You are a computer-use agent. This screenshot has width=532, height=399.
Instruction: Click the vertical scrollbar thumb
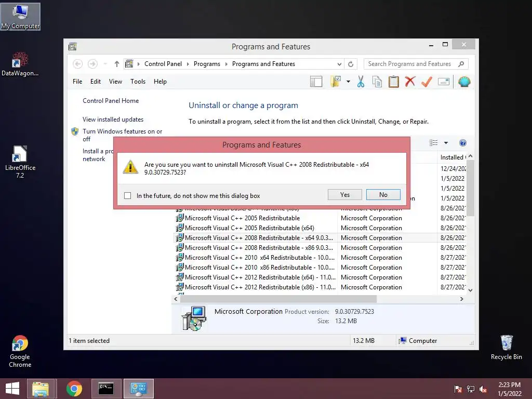[x=470, y=188]
